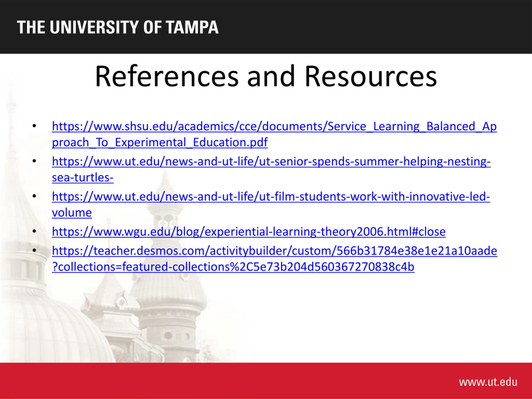Click The University of Tampa header logo
532x399 pixels.
pyautogui.click(x=118, y=27)
